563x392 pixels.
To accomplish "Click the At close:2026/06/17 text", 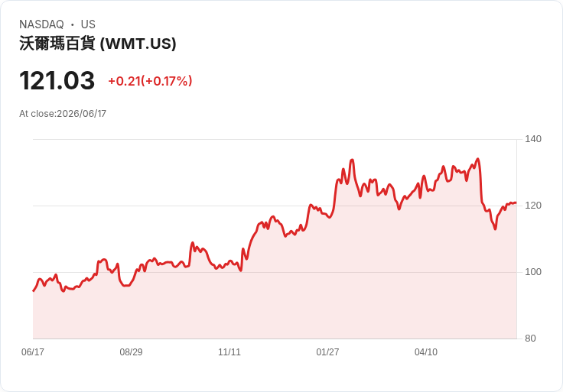I will (63, 114).
